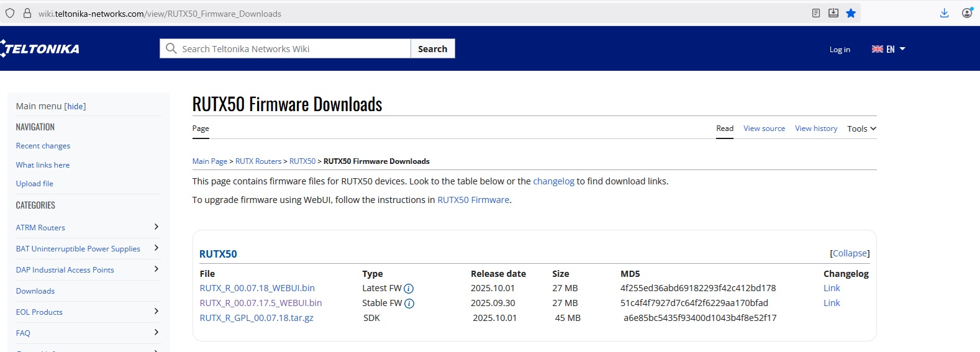Expand the ATRM Routers category

156,227
